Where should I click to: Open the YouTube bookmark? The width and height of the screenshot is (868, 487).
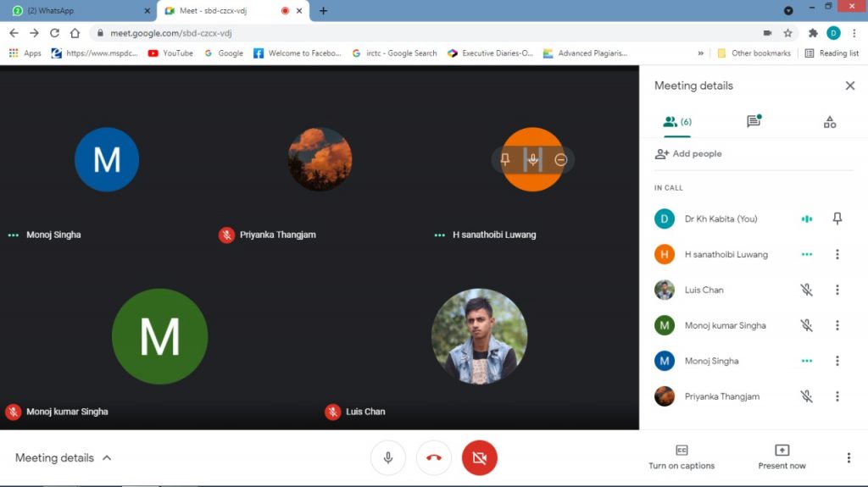pyautogui.click(x=170, y=53)
